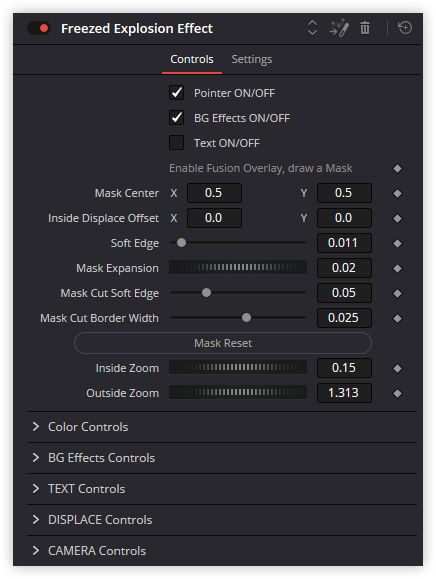Click the reset effect circular arrow icon
Image resolution: width=436 pixels, height=579 pixels.
[x=405, y=28]
